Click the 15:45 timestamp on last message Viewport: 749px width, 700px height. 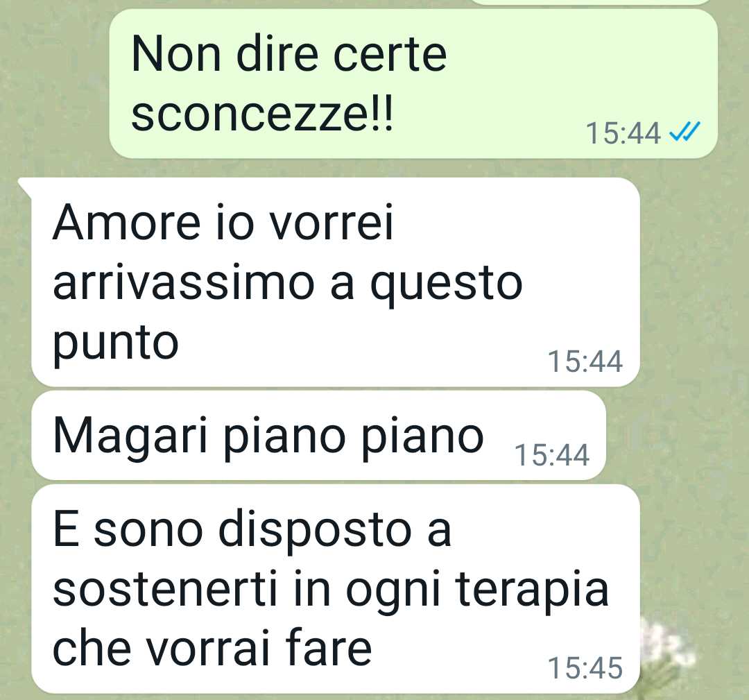[x=585, y=668]
